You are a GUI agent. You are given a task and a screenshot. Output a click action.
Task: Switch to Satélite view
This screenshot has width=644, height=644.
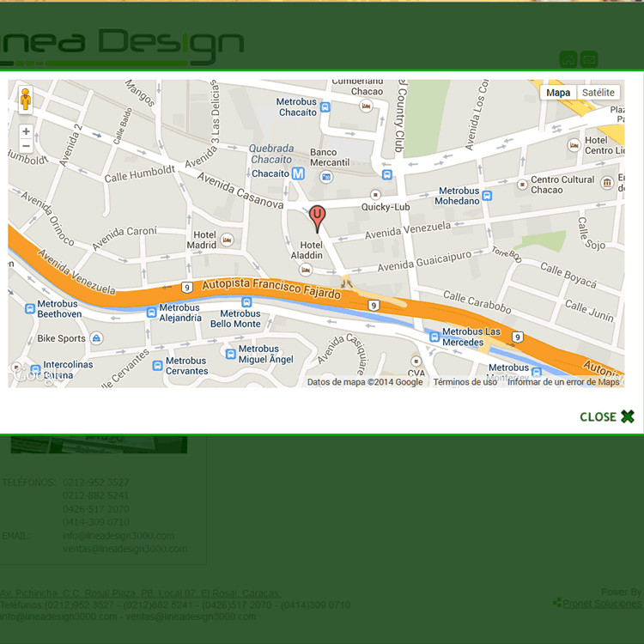tap(598, 93)
